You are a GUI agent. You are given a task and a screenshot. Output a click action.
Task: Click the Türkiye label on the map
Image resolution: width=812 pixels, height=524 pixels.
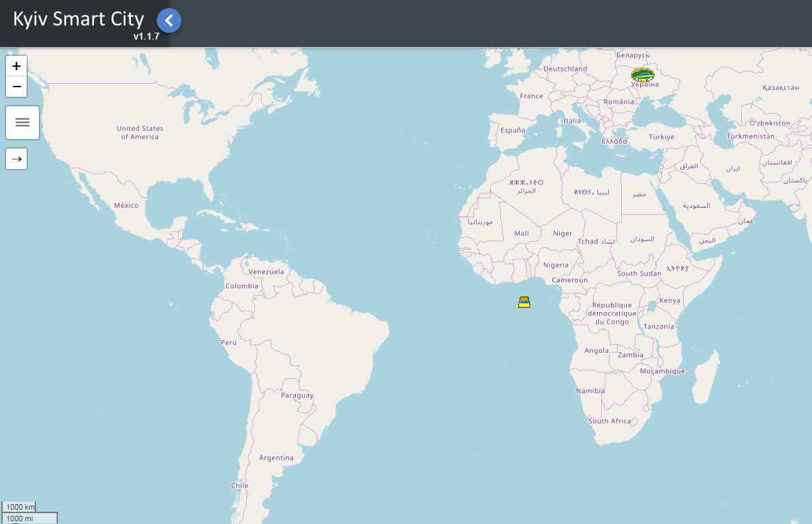pos(661,137)
